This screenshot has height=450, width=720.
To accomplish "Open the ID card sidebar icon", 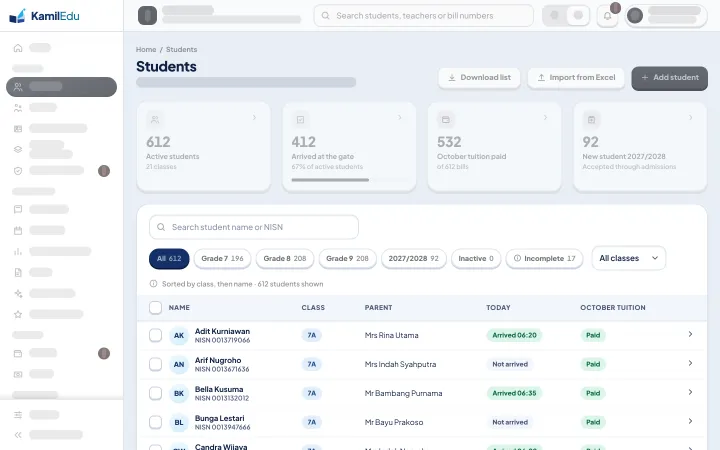I will (x=18, y=129).
